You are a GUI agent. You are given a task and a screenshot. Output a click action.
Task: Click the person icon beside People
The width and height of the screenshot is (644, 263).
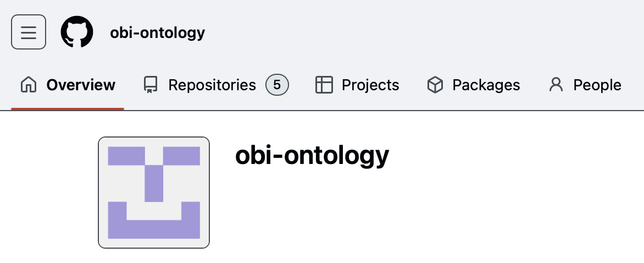point(556,85)
